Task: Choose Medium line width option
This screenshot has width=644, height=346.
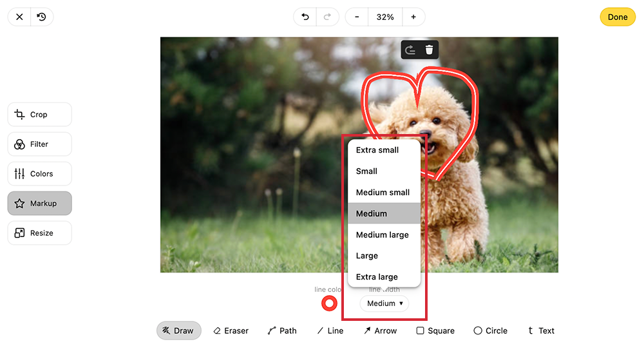Action: pos(384,213)
